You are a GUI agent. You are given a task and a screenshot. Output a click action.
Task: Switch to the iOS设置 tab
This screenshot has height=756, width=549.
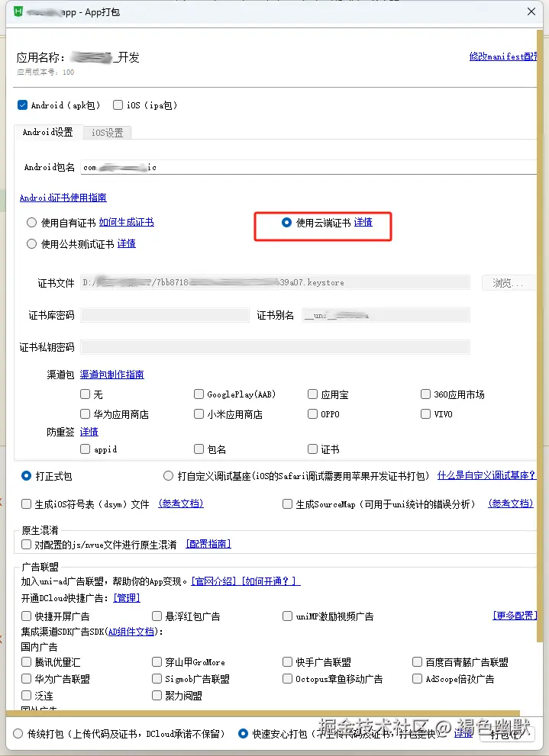pyautogui.click(x=107, y=133)
